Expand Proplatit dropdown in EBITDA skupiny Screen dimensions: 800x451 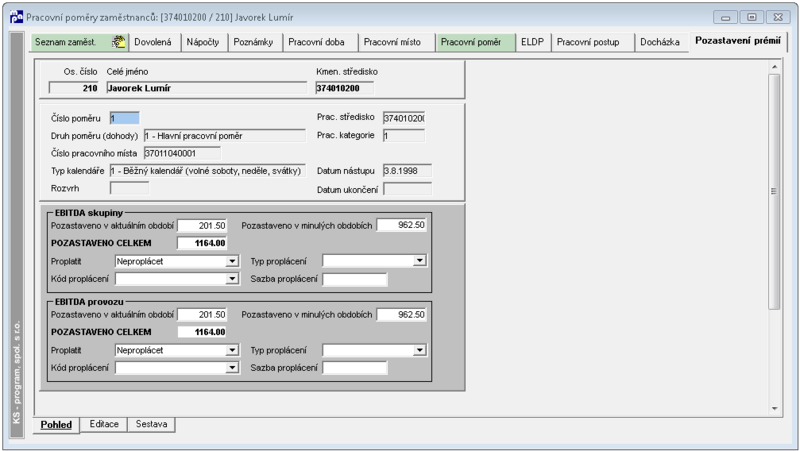(232, 261)
